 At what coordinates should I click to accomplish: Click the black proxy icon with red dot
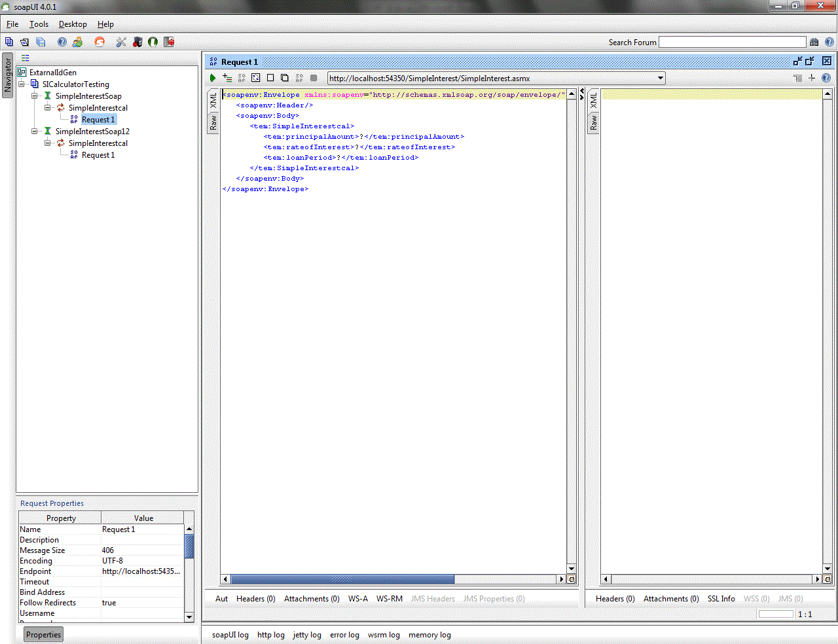137,42
